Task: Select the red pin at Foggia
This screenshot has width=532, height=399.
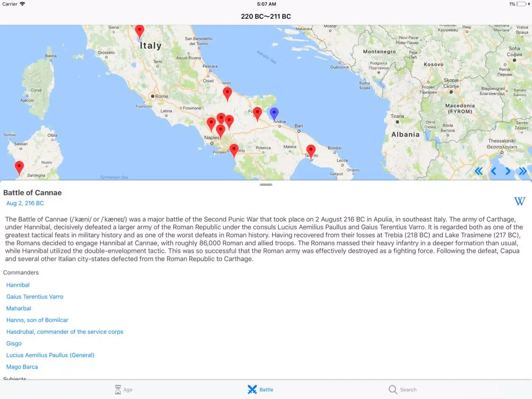Action: pyautogui.click(x=258, y=114)
